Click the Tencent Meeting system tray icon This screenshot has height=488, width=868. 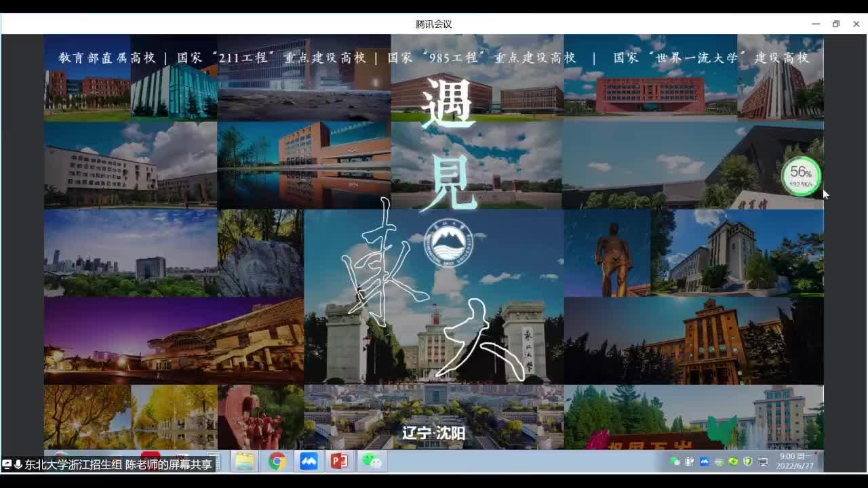(x=705, y=462)
